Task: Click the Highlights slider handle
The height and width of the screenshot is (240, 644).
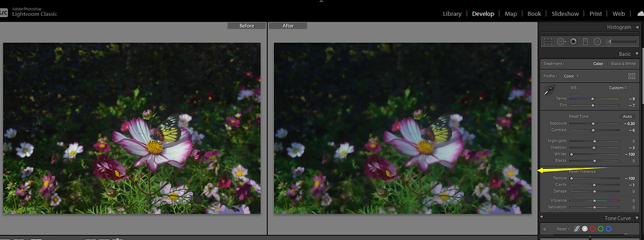Action: [x=594, y=141]
